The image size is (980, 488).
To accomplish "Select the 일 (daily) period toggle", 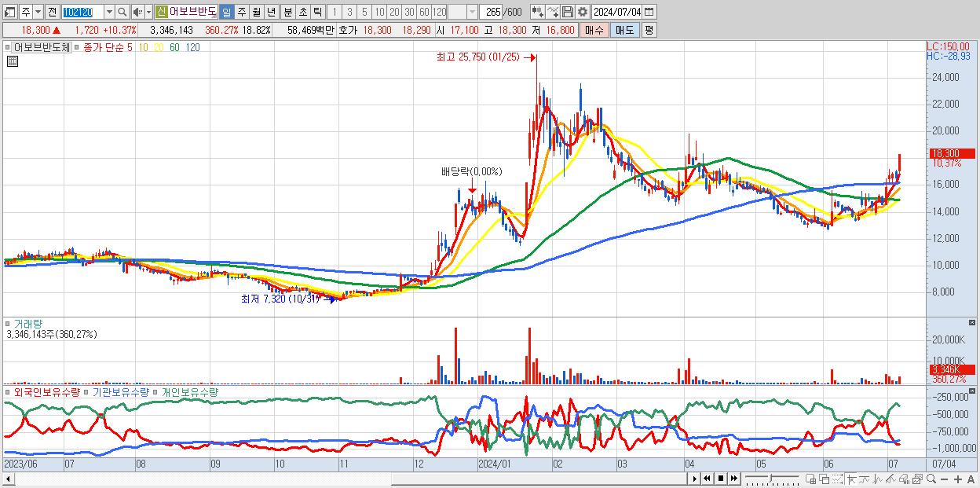I will tap(226, 13).
